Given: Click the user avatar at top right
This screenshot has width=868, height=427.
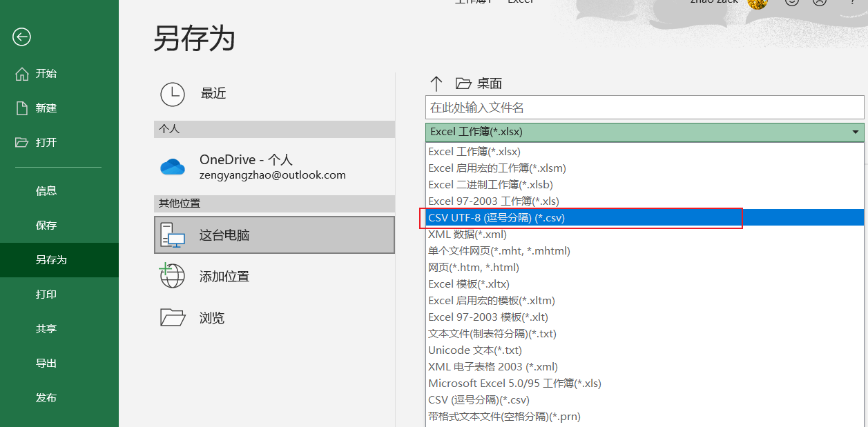Looking at the screenshot, I should point(758,3).
